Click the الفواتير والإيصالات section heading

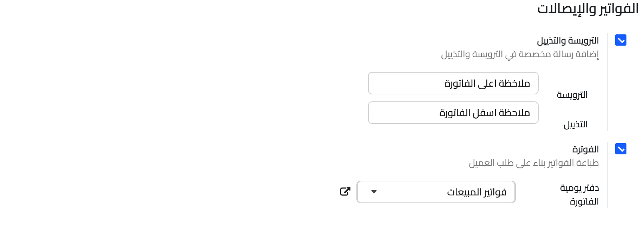click(588, 9)
